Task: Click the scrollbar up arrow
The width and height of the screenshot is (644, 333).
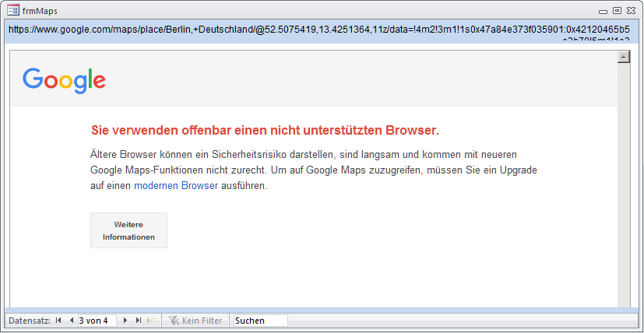Action: click(624, 57)
